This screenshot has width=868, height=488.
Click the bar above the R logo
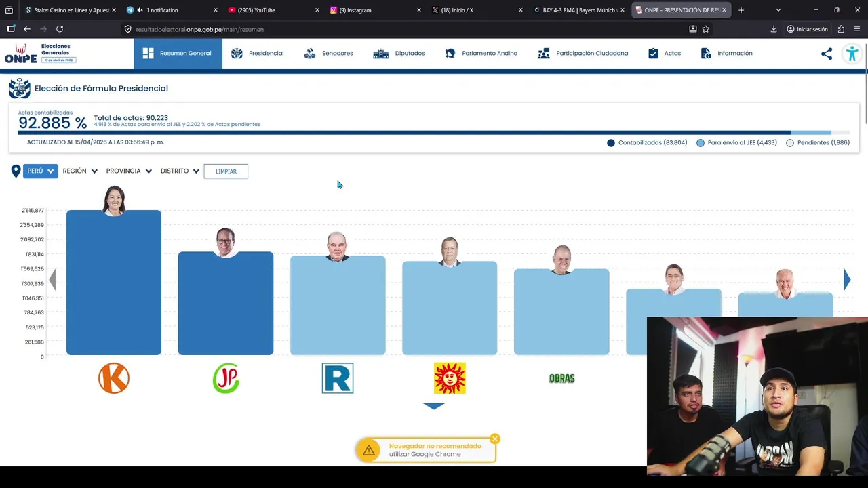pos(338,305)
